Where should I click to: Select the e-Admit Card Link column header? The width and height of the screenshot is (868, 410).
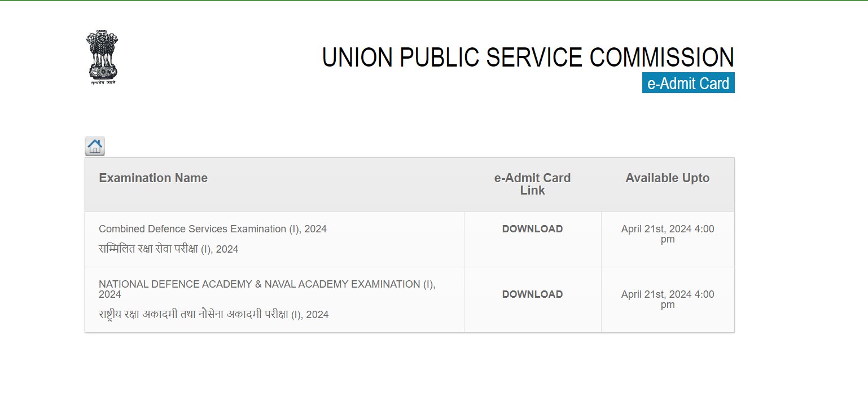pyautogui.click(x=532, y=184)
